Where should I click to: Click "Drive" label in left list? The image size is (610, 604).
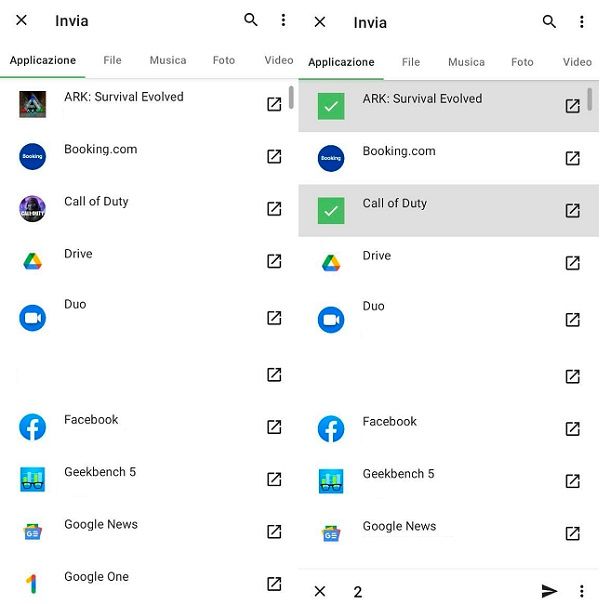[x=78, y=254]
